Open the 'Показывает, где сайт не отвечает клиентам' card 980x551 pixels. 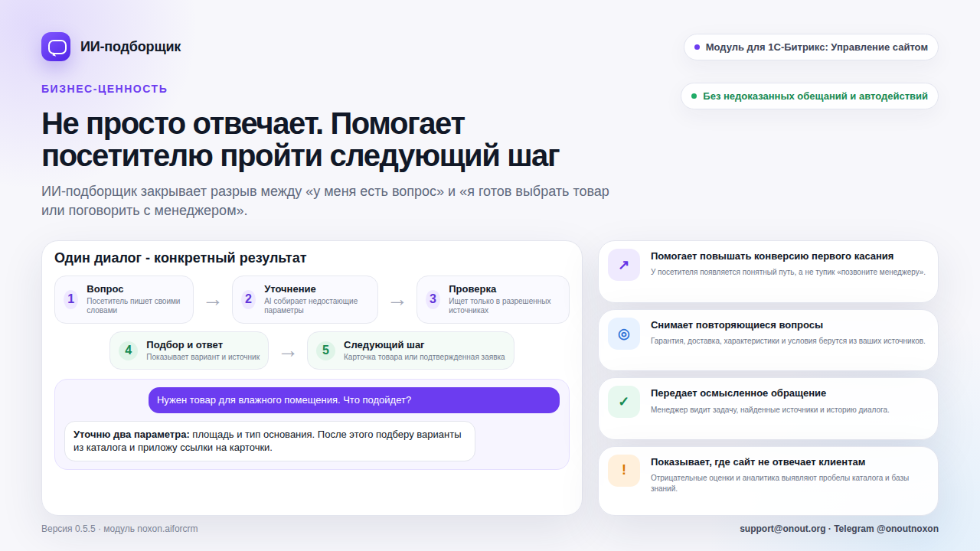pyautogui.click(x=768, y=481)
